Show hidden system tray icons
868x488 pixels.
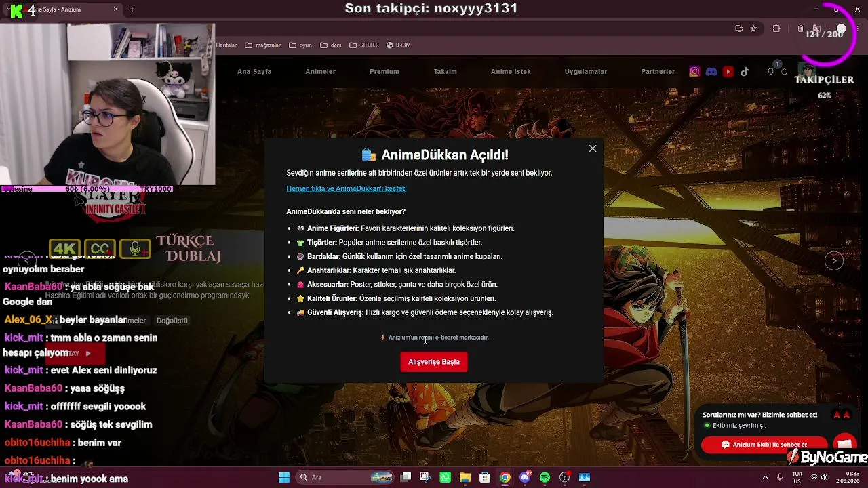click(766, 477)
